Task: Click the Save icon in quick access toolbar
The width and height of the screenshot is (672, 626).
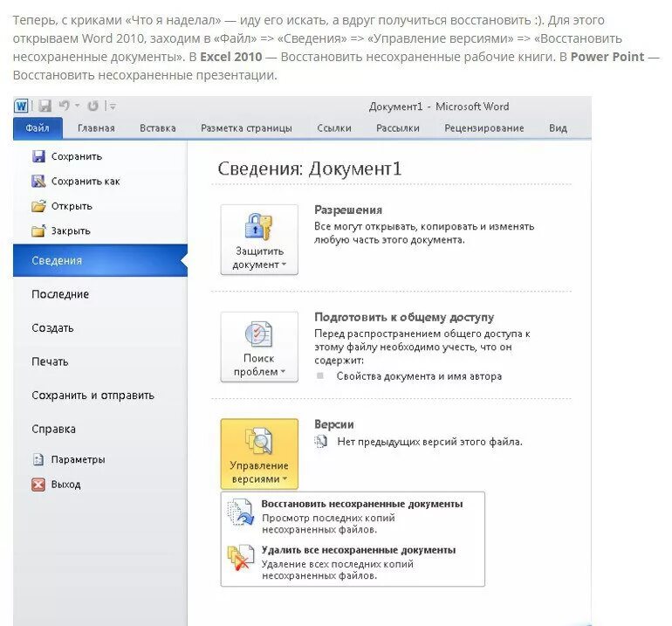Action: click(45, 106)
